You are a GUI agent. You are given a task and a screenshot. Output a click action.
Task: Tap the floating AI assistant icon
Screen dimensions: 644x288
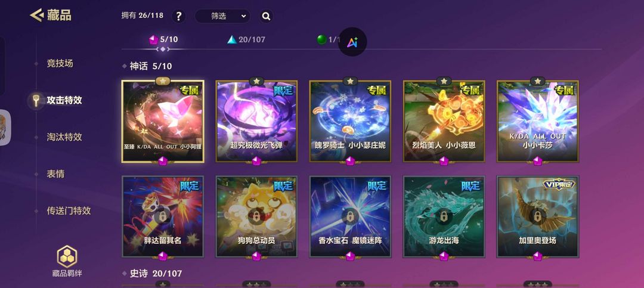[352, 42]
